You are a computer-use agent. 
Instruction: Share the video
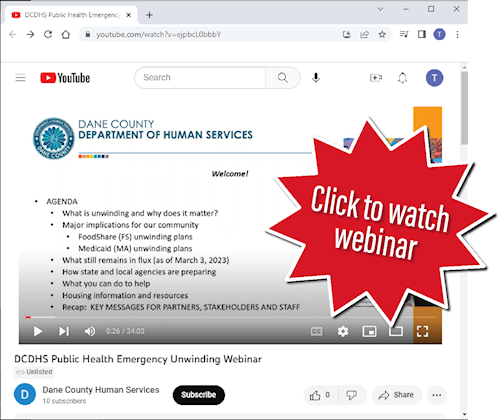pos(397,395)
